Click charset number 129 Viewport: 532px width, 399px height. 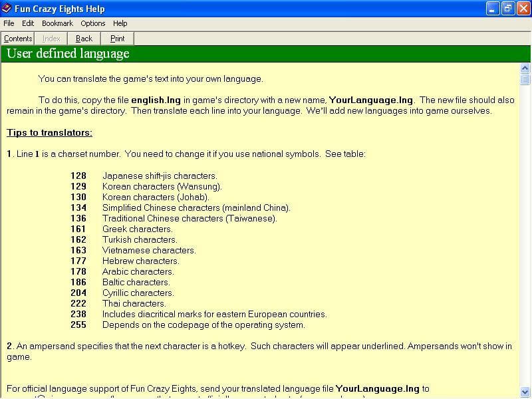click(x=78, y=186)
